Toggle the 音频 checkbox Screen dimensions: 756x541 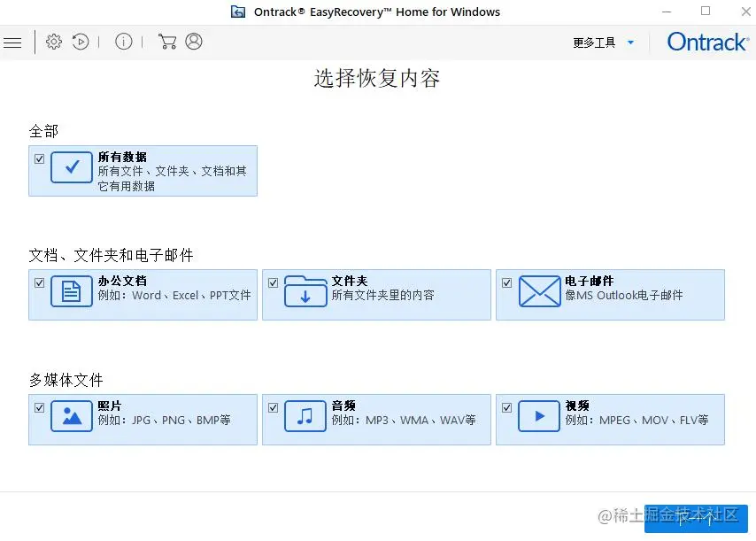click(x=273, y=407)
